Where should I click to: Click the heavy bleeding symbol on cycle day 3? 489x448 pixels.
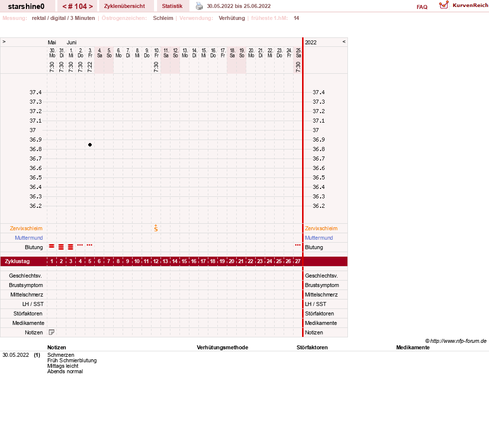(x=70, y=247)
